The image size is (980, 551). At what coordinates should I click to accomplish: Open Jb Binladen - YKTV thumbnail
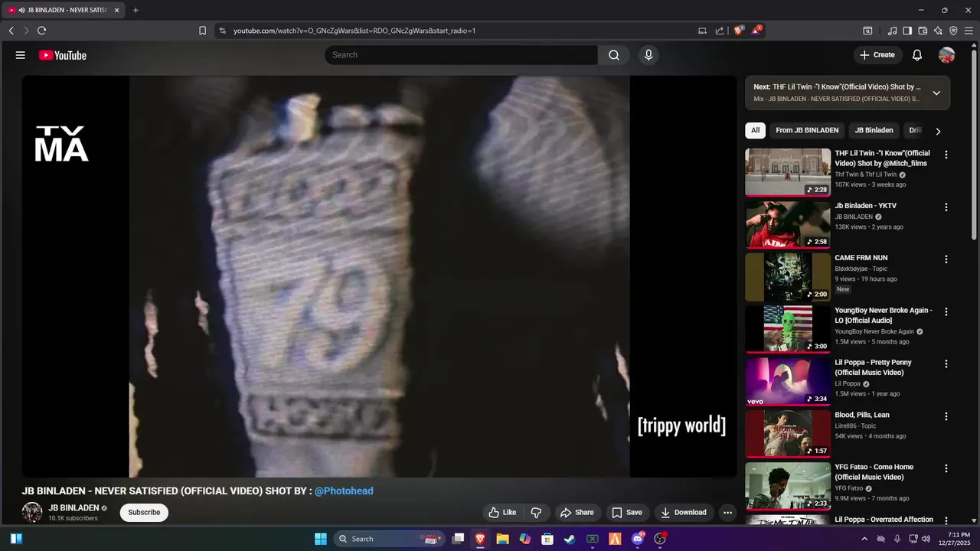tap(788, 225)
